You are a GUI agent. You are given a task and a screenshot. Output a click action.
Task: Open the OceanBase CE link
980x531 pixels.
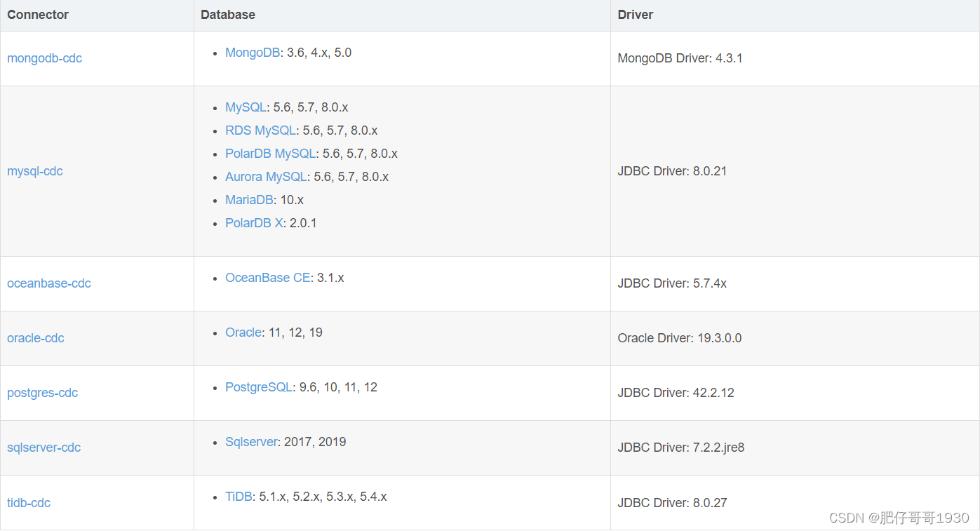click(x=267, y=278)
